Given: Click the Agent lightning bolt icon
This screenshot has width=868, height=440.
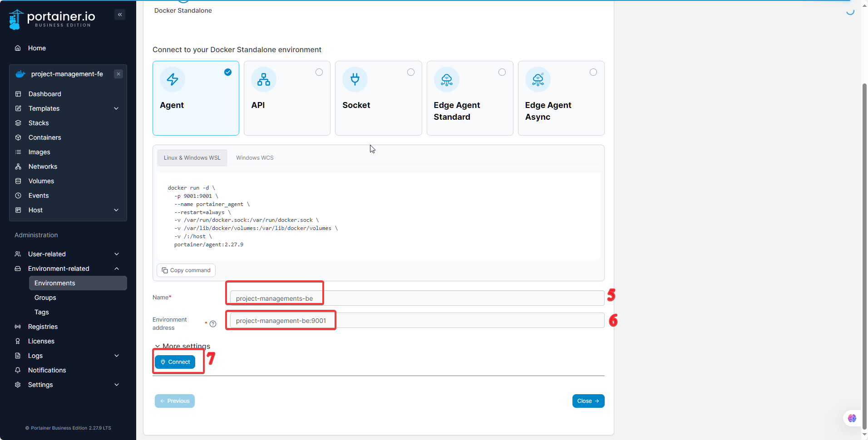Looking at the screenshot, I should point(173,79).
